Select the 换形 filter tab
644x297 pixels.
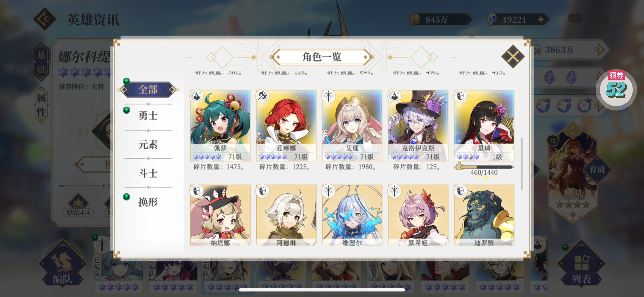(x=148, y=202)
